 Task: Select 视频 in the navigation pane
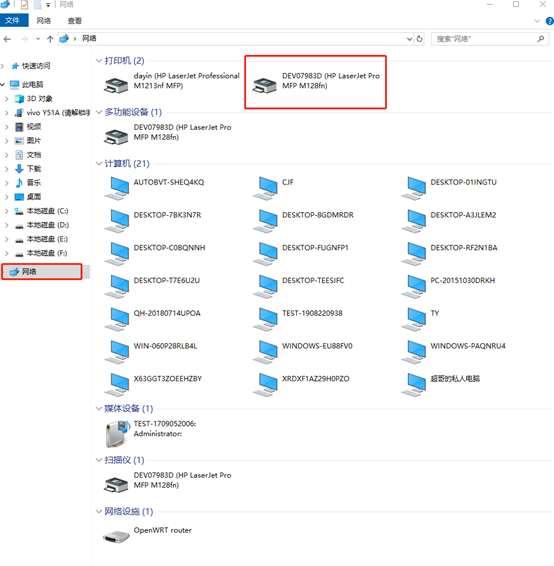pyautogui.click(x=34, y=127)
